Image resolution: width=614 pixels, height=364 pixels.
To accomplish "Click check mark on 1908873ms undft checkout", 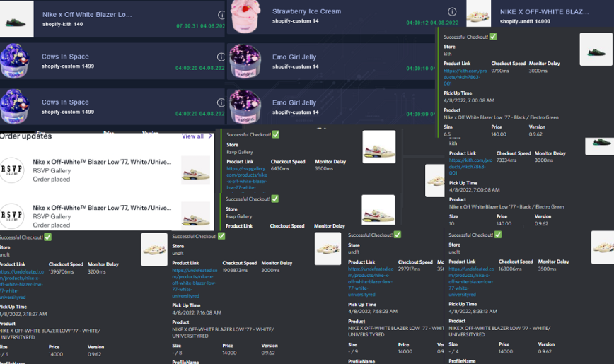I will 221,236.
